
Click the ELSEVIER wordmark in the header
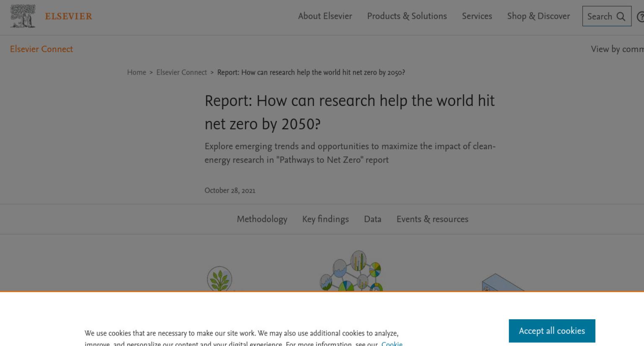point(68,16)
